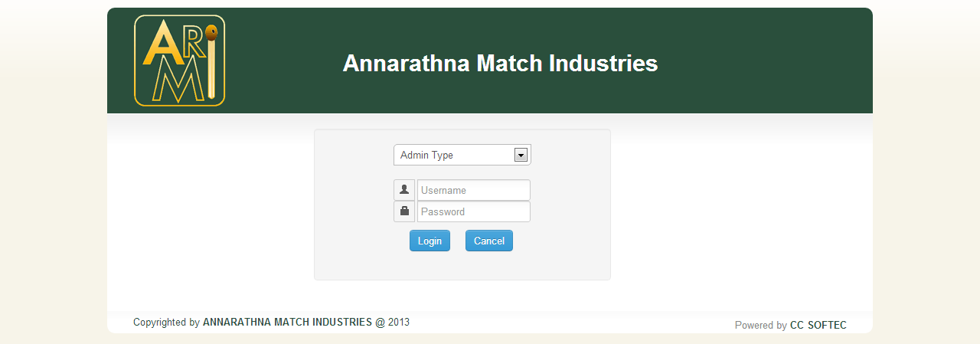Focus the Username input field
The image size is (980, 344).
click(x=473, y=190)
